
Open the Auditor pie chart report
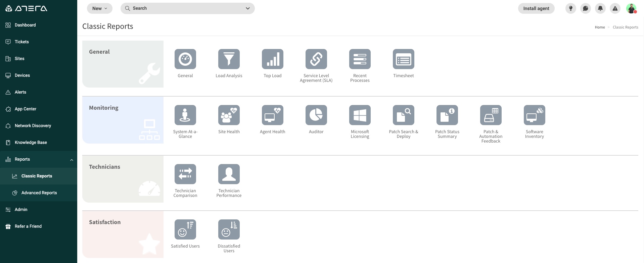(x=316, y=115)
